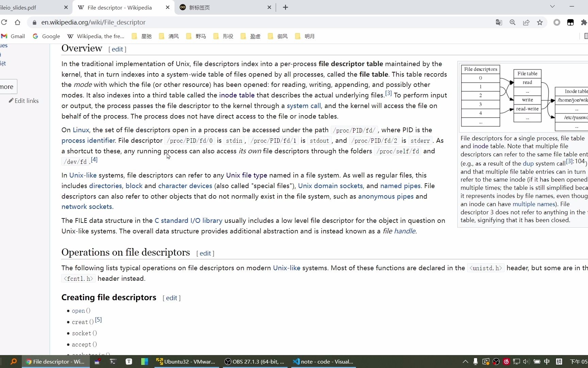The height and width of the screenshot is (368, 588).
Task: Follow the inode table link
Action: [237, 95]
